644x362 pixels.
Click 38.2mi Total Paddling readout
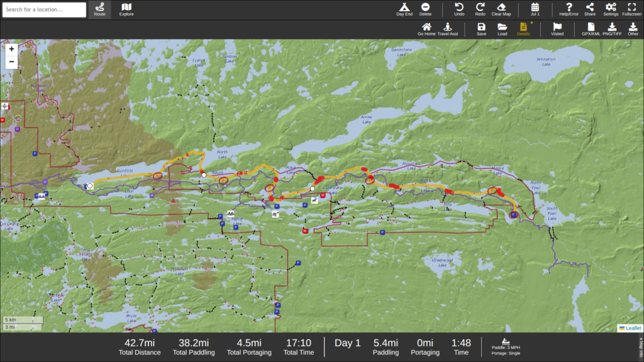194,347
